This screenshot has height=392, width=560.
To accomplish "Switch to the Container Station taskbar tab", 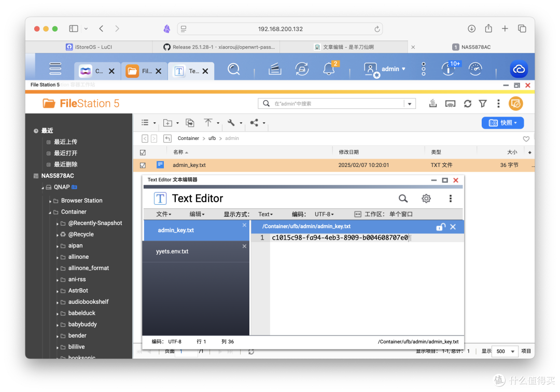I will tap(96, 71).
